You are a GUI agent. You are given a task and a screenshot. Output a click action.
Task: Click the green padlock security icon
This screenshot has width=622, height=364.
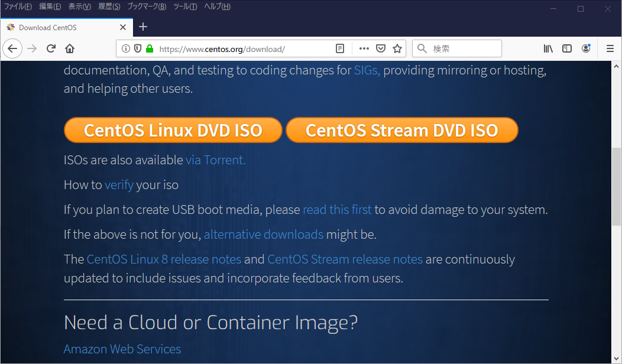click(x=150, y=48)
